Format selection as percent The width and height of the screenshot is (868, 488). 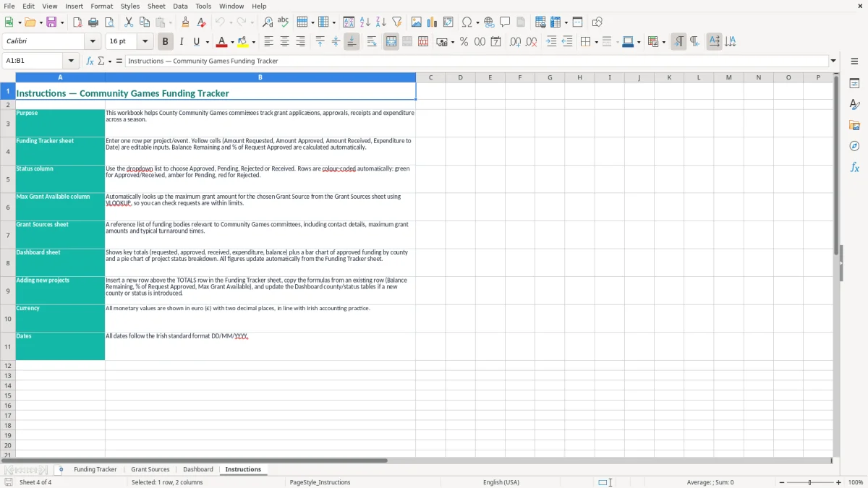[464, 42]
